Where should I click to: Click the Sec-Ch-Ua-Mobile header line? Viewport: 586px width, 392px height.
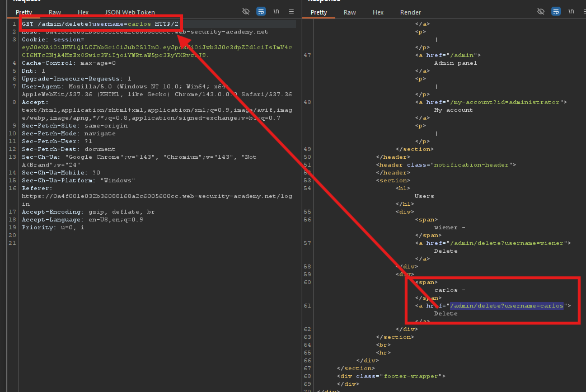pyautogui.click(x=61, y=173)
